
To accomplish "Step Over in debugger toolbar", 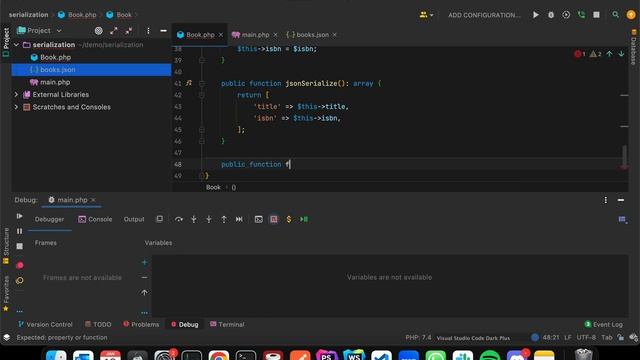I will pos(179,219).
